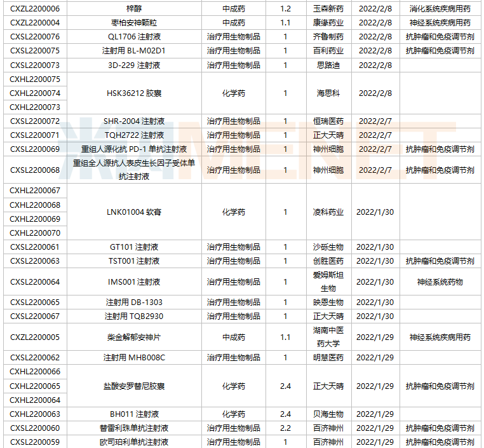The image size is (484, 448).
Task: Select acceptance number CXSL2200061
Action: (35, 247)
